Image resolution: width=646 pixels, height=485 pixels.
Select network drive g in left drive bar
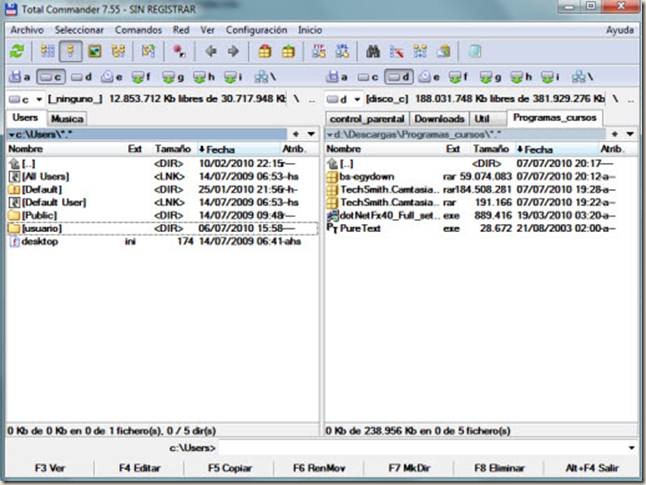coord(173,77)
